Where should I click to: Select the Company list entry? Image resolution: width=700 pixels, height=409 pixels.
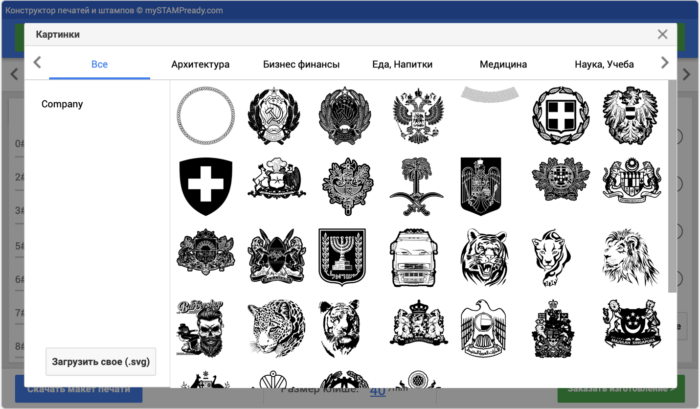coord(62,104)
